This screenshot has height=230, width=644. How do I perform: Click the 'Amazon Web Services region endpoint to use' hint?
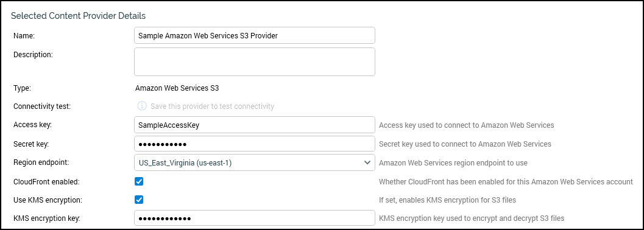pos(453,162)
